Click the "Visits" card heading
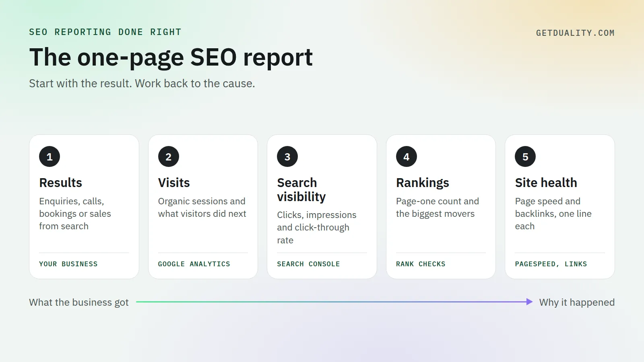The width and height of the screenshot is (644, 362). coord(174,183)
